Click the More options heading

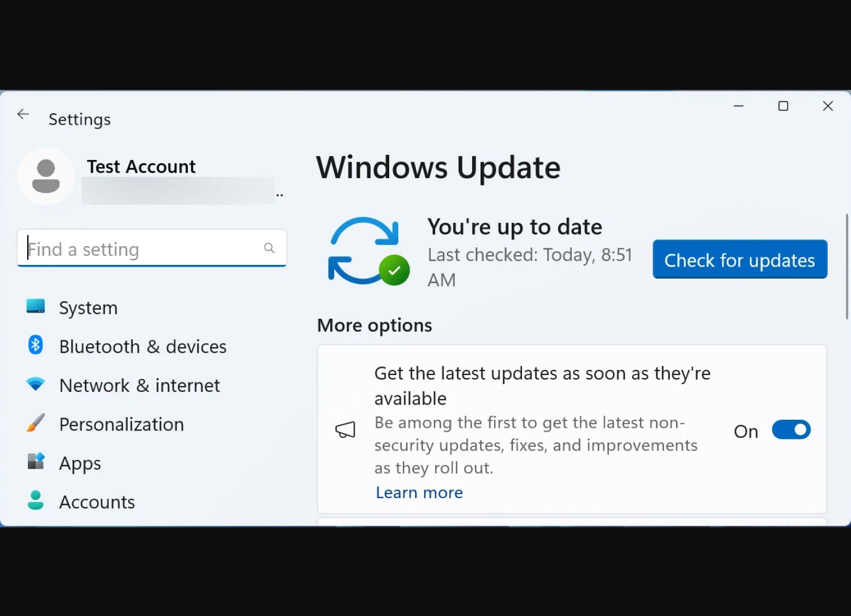(x=374, y=325)
